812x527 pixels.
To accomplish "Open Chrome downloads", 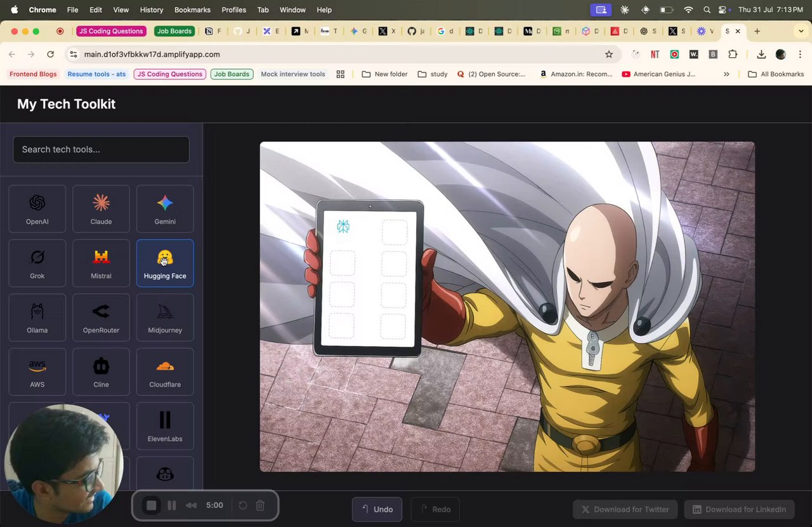I will coord(761,55).
